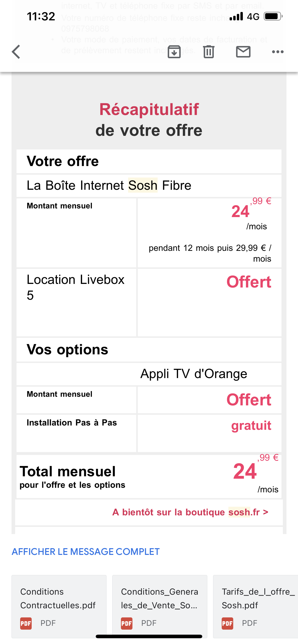Screen dimensions: 298x644
Task: Tap the 11:32 clock in status bar
Action: click(41, 17)
